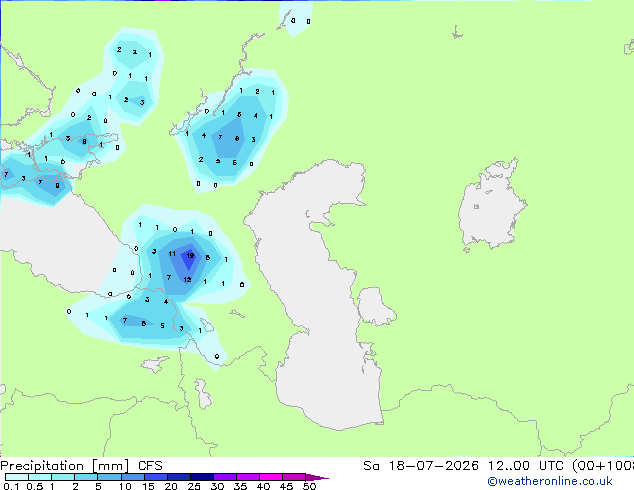Pick the legend swatch between 30 and 35
This screenshot has width=634, height=490.
(x=225, y=477)
